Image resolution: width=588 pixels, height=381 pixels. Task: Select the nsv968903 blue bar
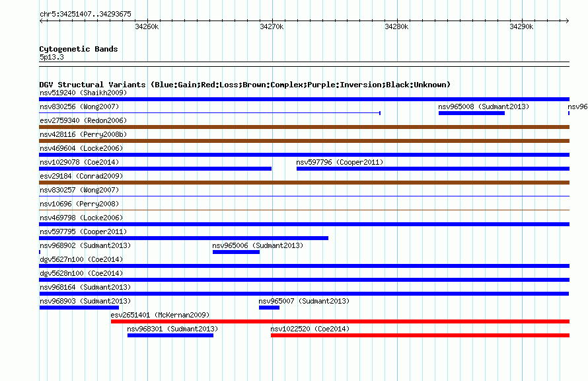click(x=79, y=308)
